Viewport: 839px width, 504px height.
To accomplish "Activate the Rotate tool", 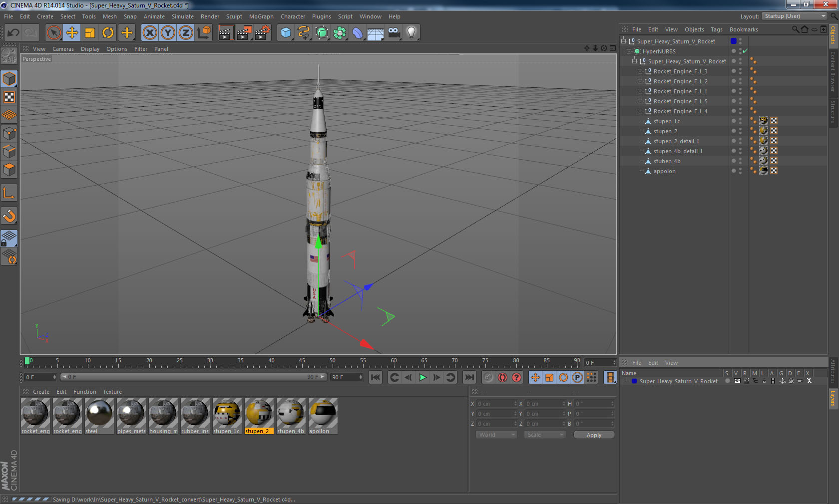I will click(x=108, y=33).
